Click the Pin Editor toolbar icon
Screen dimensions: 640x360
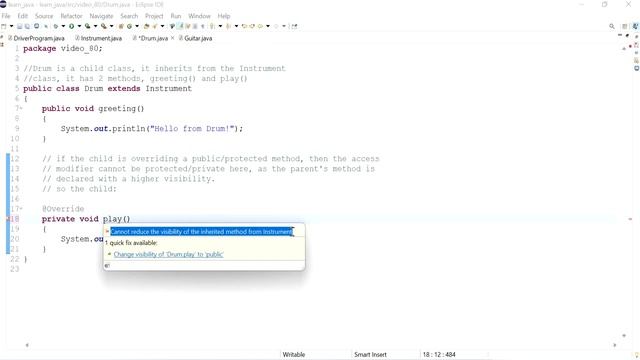[294, 26]
